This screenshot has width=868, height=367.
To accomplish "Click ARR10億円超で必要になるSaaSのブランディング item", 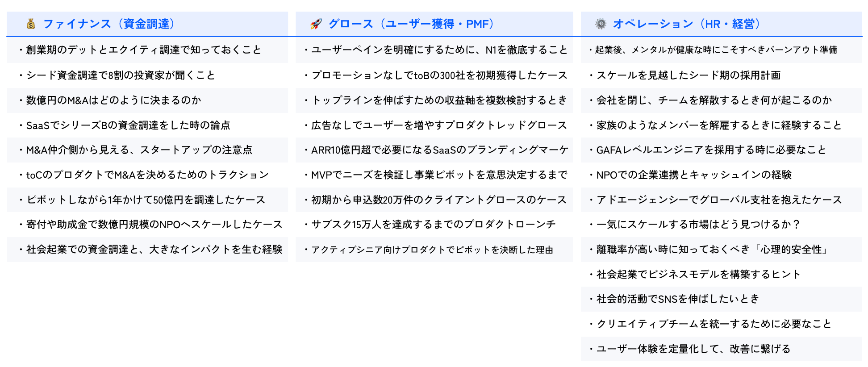I will coord(434,150).
